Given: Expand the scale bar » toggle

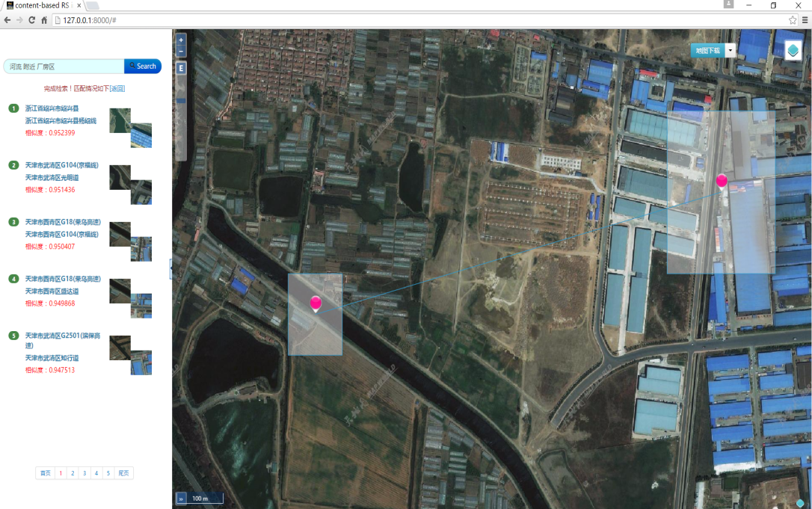Looking at the screenshot, I should pyautogui.click(x=181, y=499).
